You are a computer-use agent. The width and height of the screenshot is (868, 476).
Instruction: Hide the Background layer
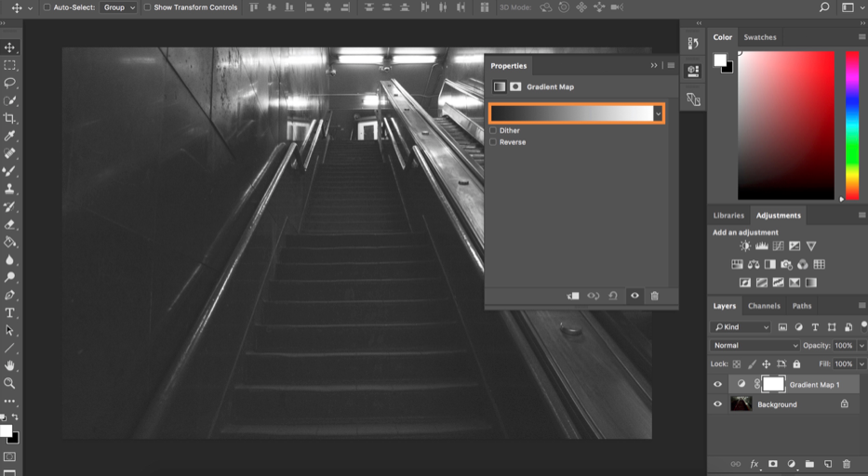717,404
